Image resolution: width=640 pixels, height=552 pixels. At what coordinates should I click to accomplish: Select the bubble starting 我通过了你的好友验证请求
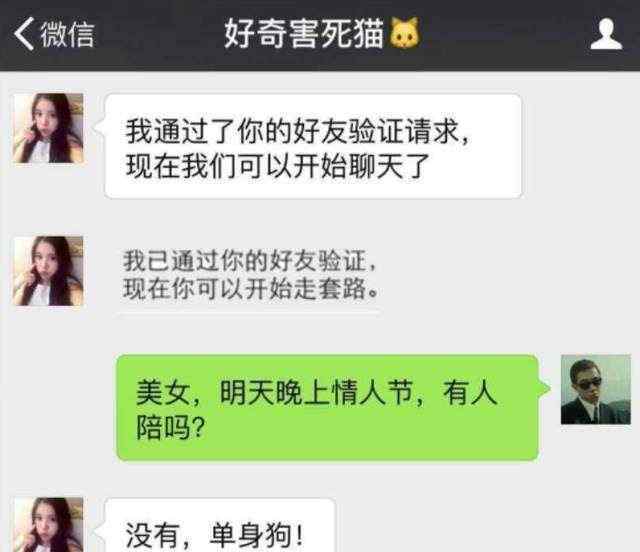pos(313,146)
